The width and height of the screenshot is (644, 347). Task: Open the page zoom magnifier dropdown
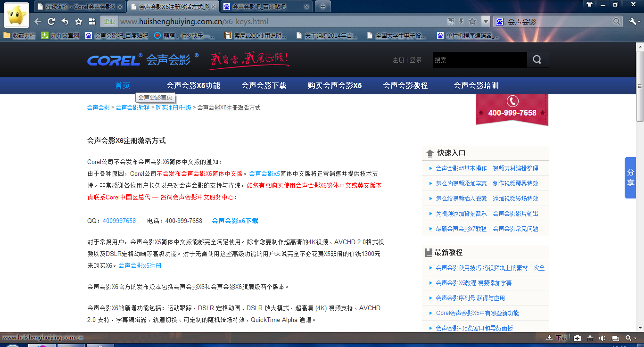[630, 338]
